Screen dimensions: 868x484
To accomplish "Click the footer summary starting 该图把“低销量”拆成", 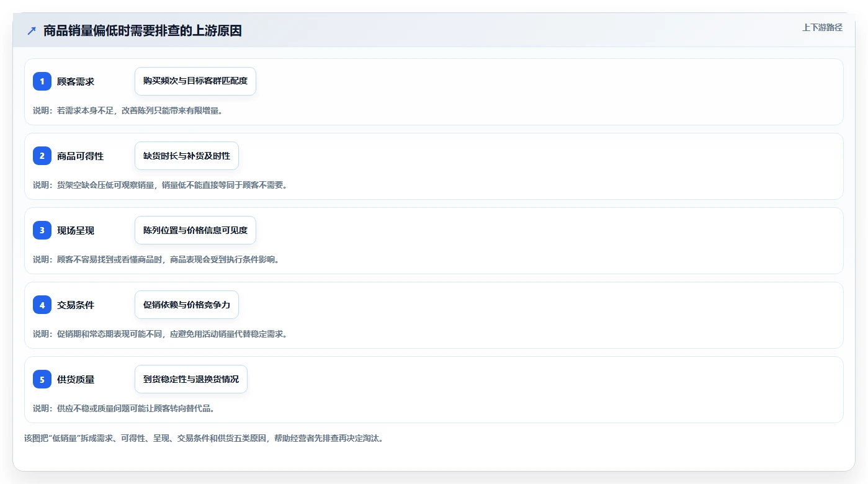I will (204, 438).
